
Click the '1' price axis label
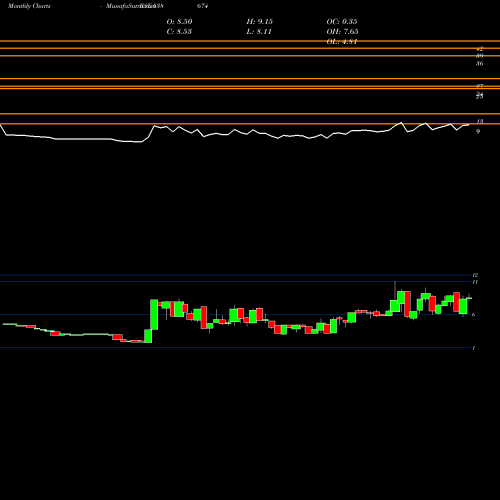tap(474, 348)
